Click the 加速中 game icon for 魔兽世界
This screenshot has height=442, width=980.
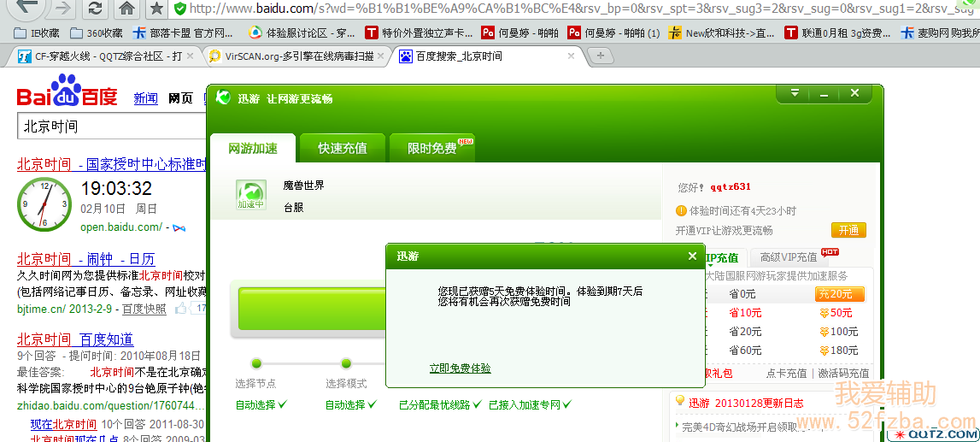click(x=250, y=195)
